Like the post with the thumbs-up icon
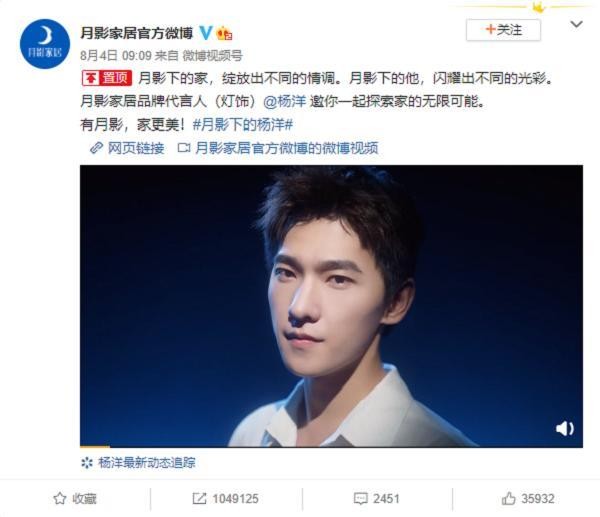600x517 pixels. pyautogui.click(x=509, y=498)
